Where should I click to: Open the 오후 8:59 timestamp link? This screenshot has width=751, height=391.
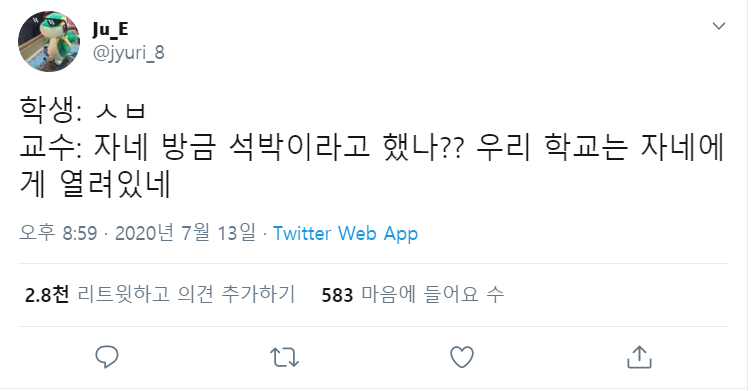point(58,233)
